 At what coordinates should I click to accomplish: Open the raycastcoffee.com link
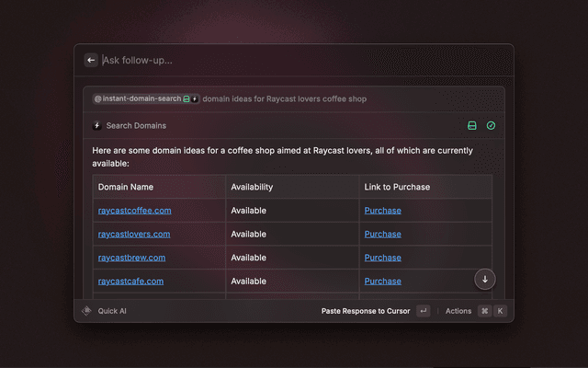[x=134, y=211]
